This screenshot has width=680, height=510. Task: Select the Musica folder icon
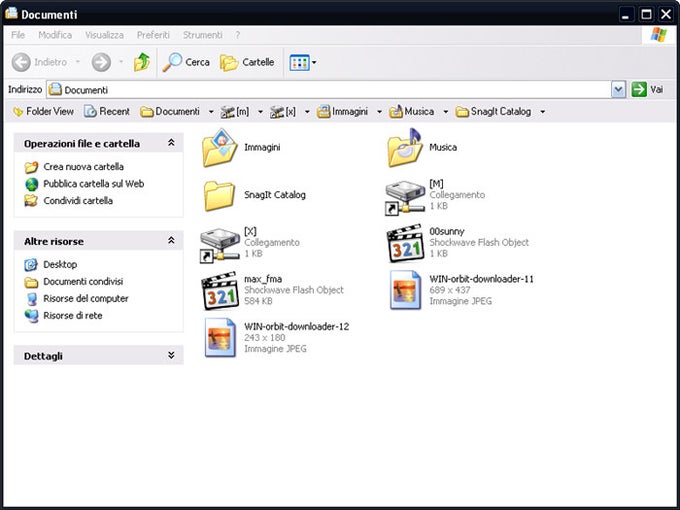coord(405,148)
